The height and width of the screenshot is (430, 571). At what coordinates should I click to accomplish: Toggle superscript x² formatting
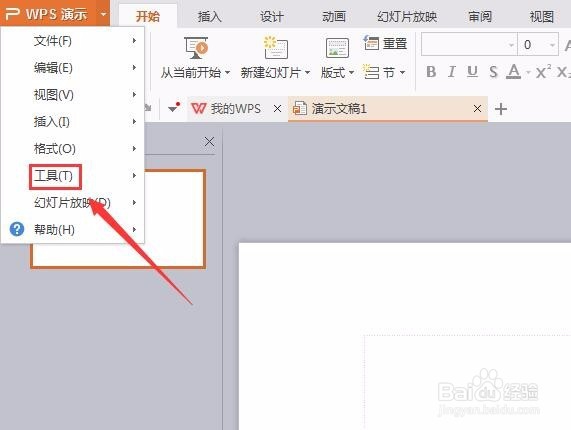pos(543,72)
